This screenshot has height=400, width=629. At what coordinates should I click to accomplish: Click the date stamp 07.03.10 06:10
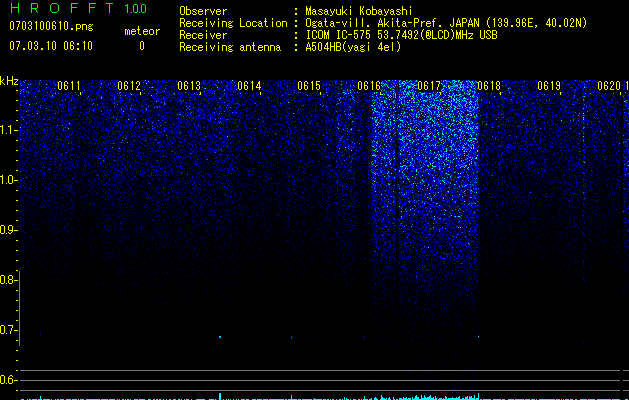point(51,46)
